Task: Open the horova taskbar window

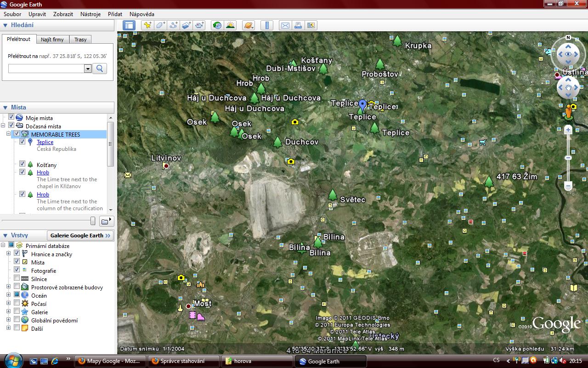Action: 257,361
